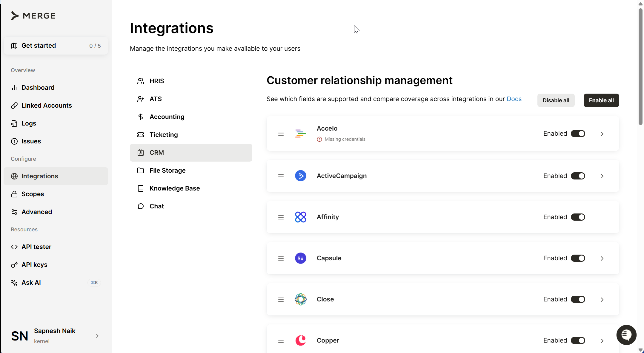
Task: Expand ActiveCampaign details with the chevron
Action: (602, 176)
